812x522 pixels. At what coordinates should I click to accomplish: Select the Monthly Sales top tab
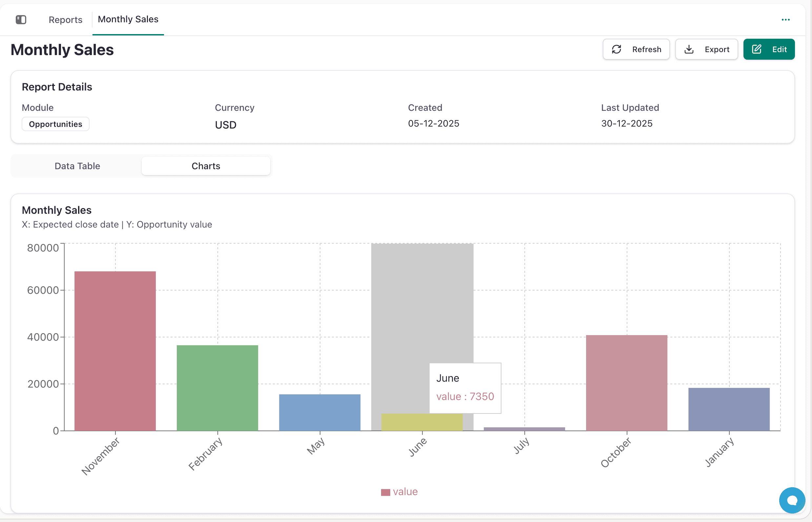point(128,19)
